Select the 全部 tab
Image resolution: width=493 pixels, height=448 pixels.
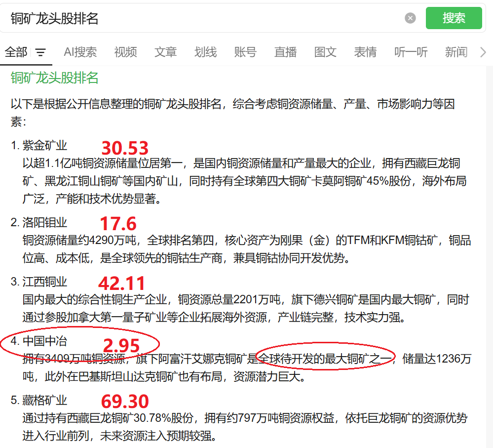[16, 52]
